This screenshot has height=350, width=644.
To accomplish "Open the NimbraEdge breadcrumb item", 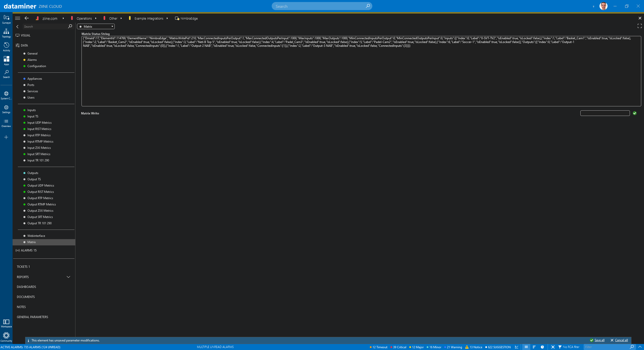I will tap(186, 18).
